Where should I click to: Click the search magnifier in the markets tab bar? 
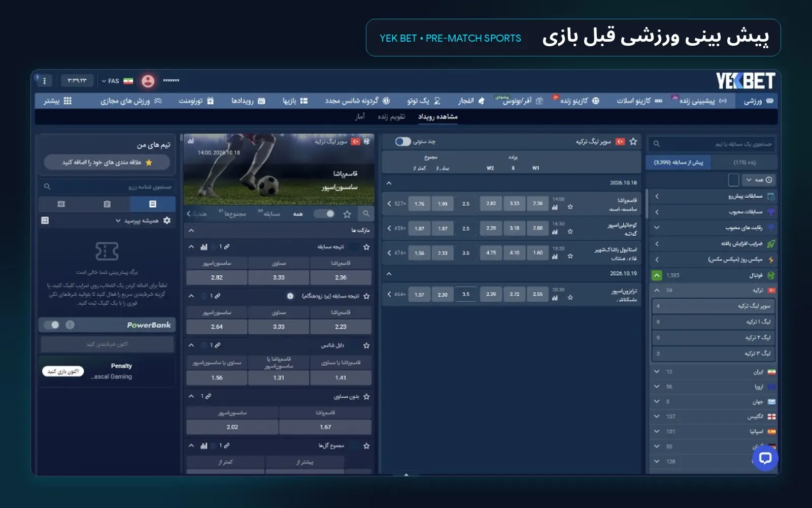366,214
